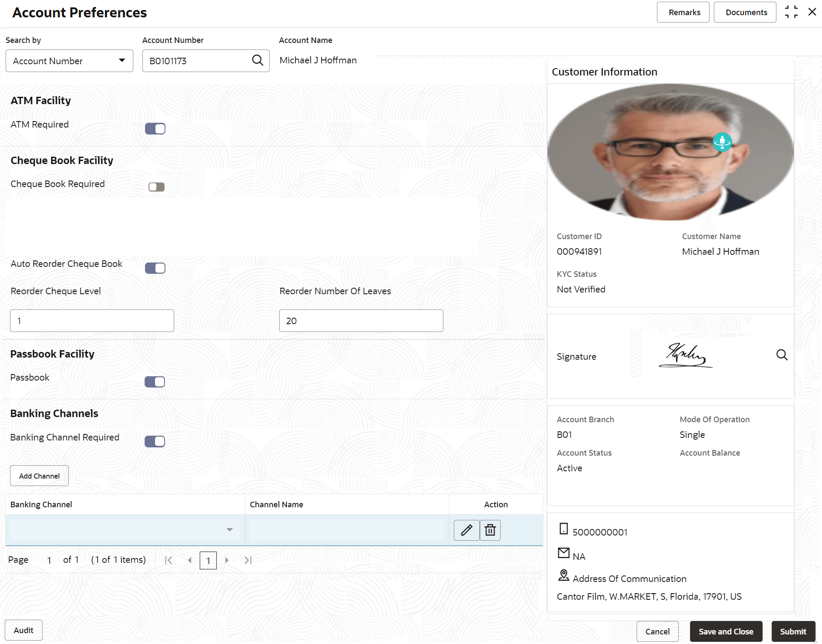This screenshot has height=644, width=822.
Task: Click the Mode Of Operation value Single
Action: point(692,435)
